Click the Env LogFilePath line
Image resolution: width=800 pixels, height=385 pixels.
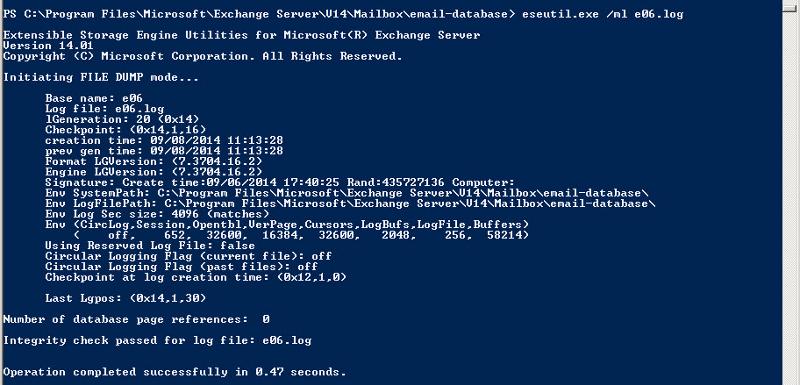pyautogui.click(x=350, y=203)
